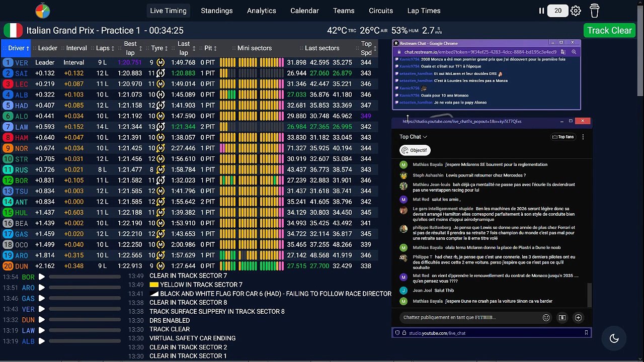Click the coffee cup donate icon
The image size is (644, 362).
point(594,11)
